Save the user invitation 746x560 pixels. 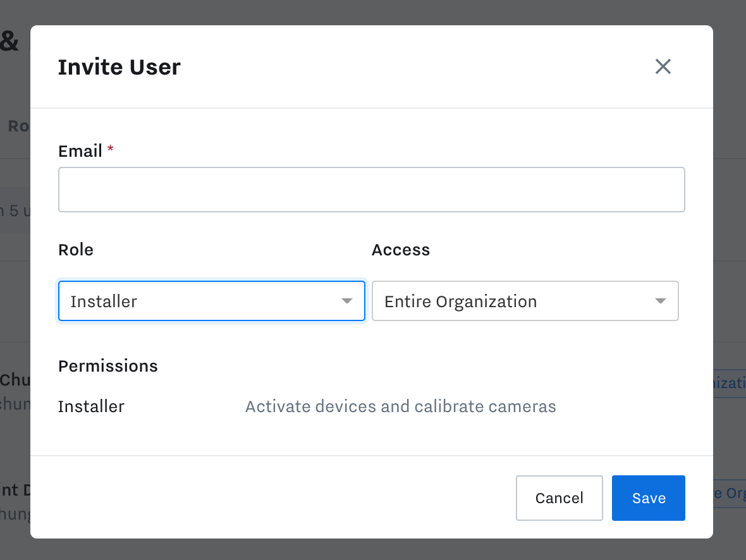[x=648, y=498]
